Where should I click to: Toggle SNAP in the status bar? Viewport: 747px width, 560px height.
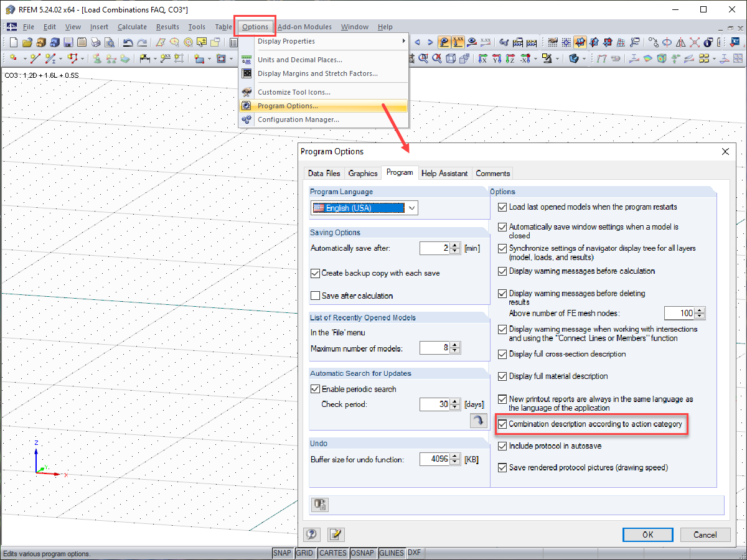pos(282,553)
